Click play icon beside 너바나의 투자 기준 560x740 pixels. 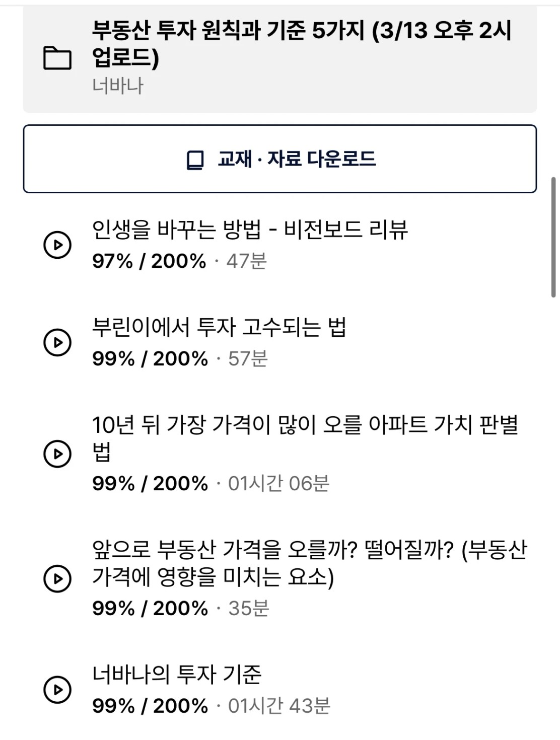(57, 689)
